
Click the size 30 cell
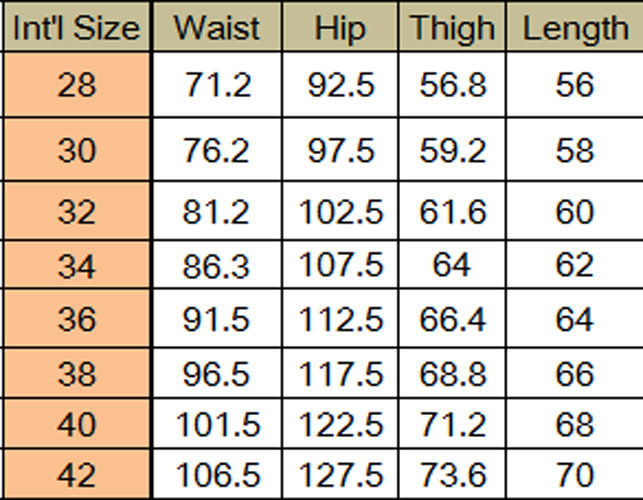pos(77,150)
